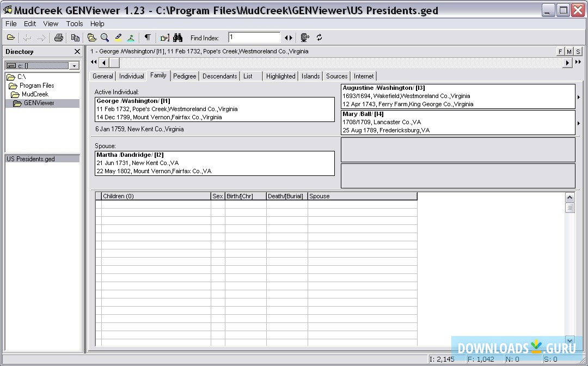Click the binoculars find icon
Screen dimensions: 588x366
(x=177, y=38)
